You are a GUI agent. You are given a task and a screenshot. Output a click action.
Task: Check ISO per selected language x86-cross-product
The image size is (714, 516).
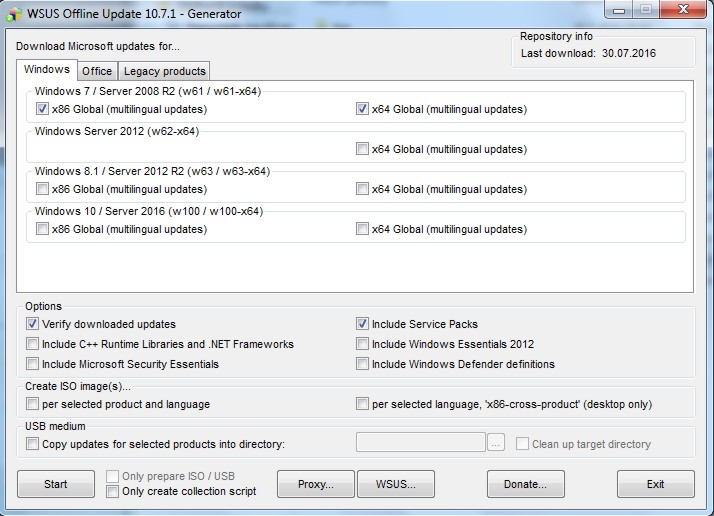coord(362,404)
